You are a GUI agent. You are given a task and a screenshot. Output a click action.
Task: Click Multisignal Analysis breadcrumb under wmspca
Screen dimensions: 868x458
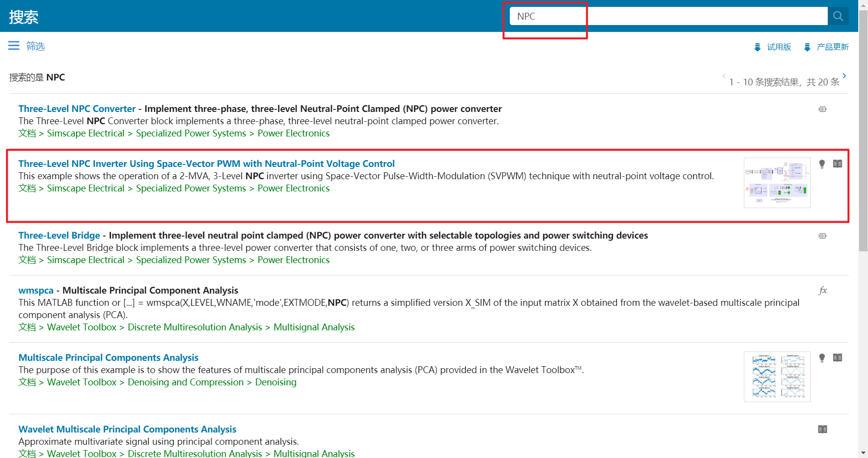tap(314, 327)
